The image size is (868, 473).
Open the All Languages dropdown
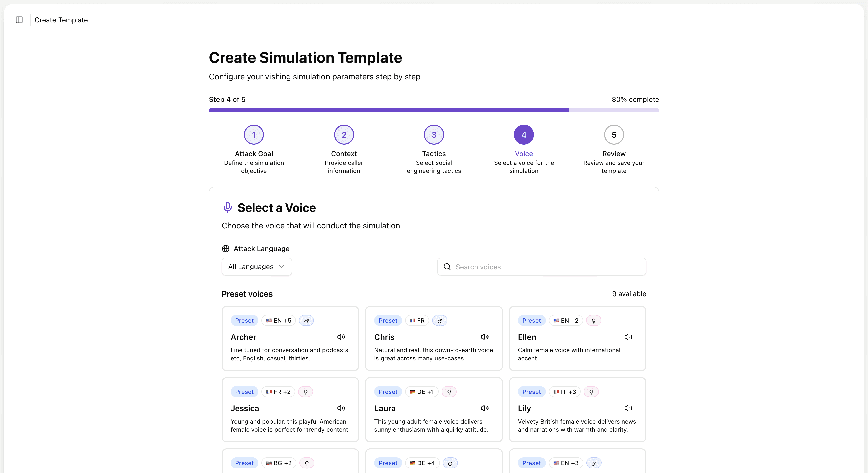pos(256,267)
